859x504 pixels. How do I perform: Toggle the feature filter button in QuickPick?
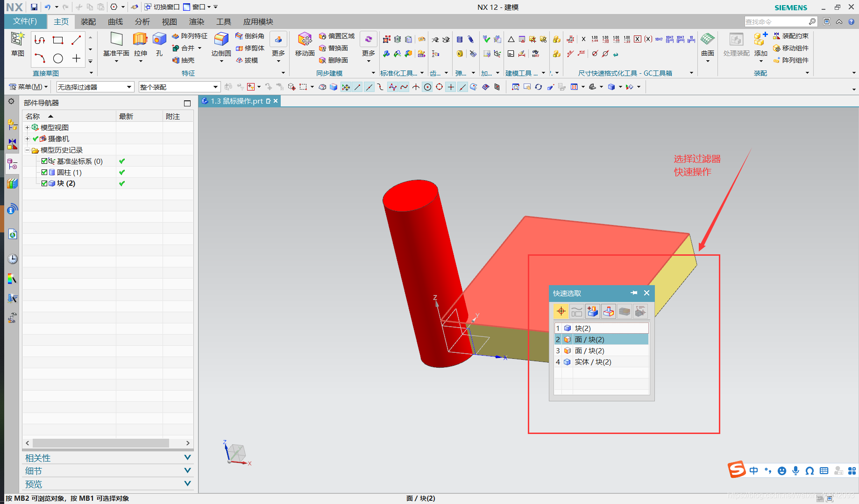(x=593, y=311)
